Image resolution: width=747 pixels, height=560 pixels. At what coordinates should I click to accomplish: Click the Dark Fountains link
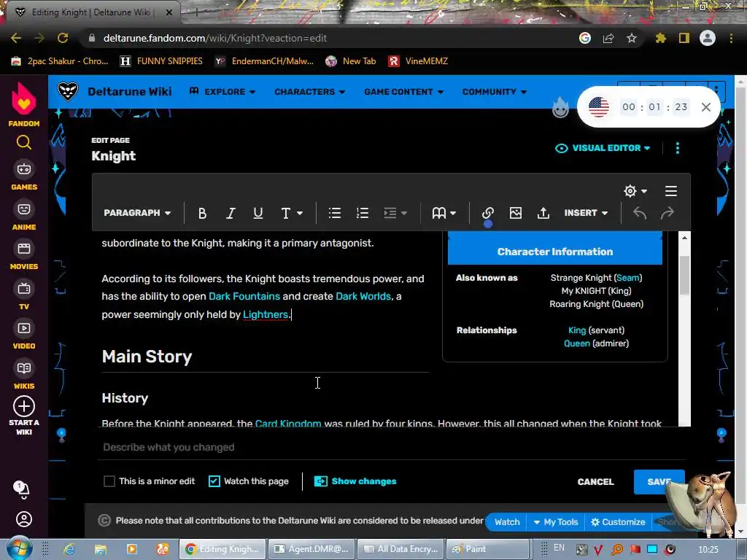coord(244,296)
